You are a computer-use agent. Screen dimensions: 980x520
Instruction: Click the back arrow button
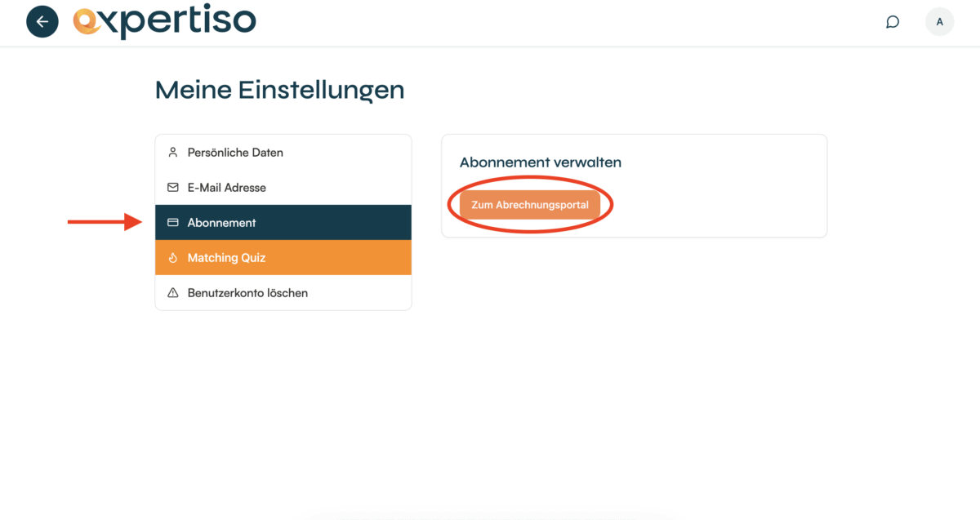click(42, 22)
